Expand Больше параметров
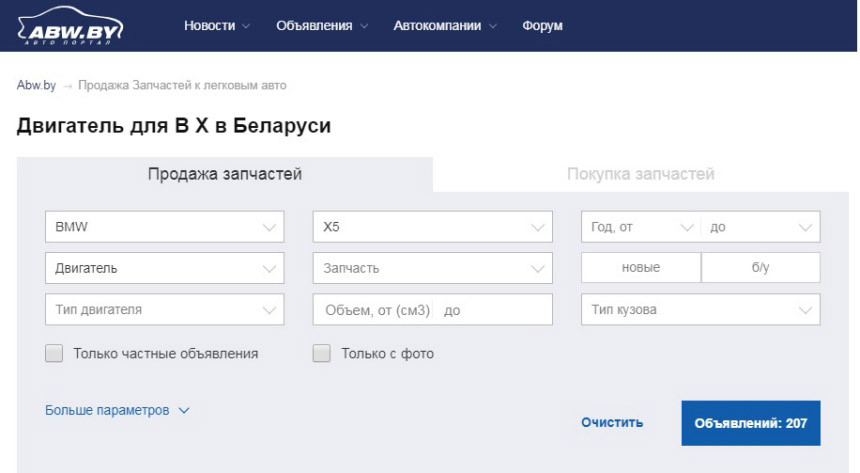Image resolution: width=860 pixels, height=473 pixels. click(x=117, y=410)
